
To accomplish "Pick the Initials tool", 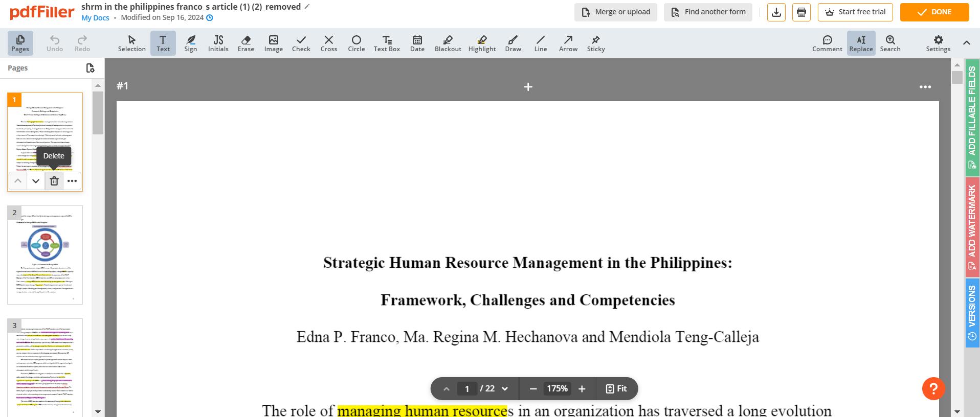I will [x=218, y=43].
